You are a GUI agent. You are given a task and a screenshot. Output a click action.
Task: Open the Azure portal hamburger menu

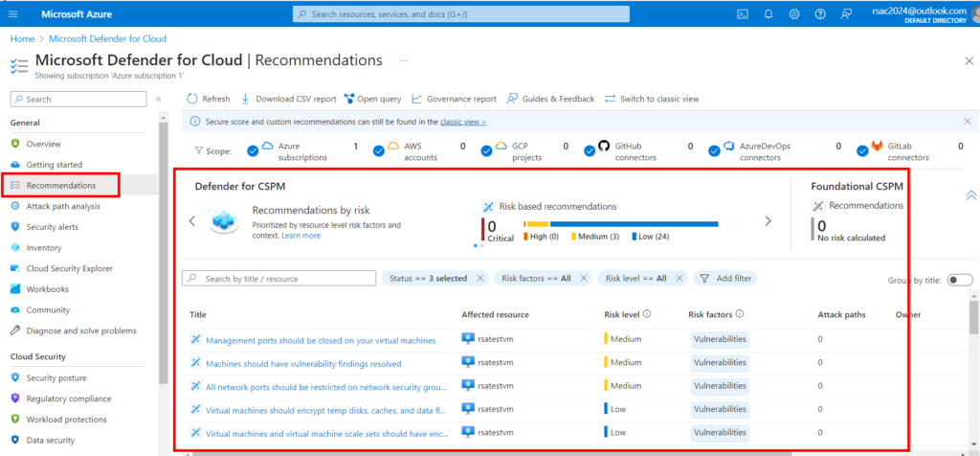pyautogui.click(x=13, y=13)
